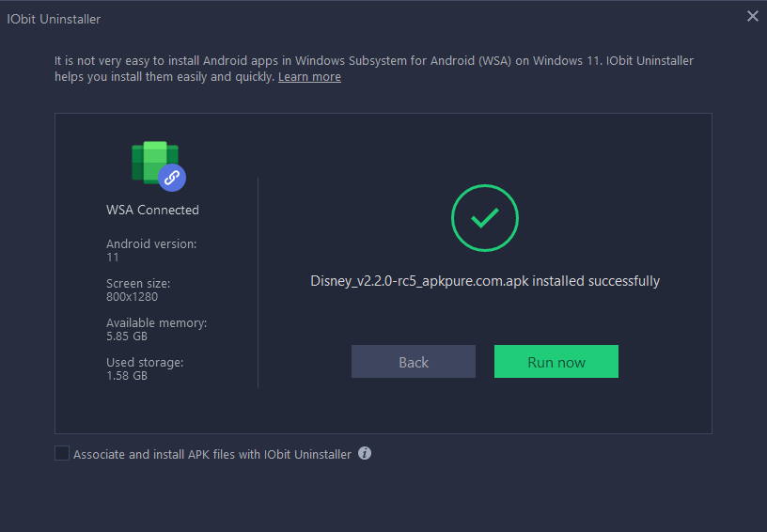Viewport: 767px width, 532px height.
Task: Launch the app with Run now
Action: pyautogui.click(x=556, y=361)
